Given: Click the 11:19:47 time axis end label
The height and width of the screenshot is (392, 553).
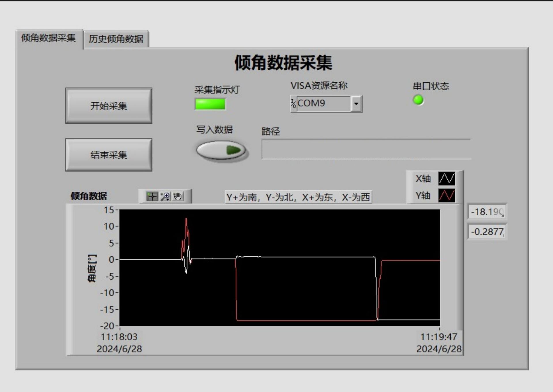Looking at the screenshot, I should [438, 337].
